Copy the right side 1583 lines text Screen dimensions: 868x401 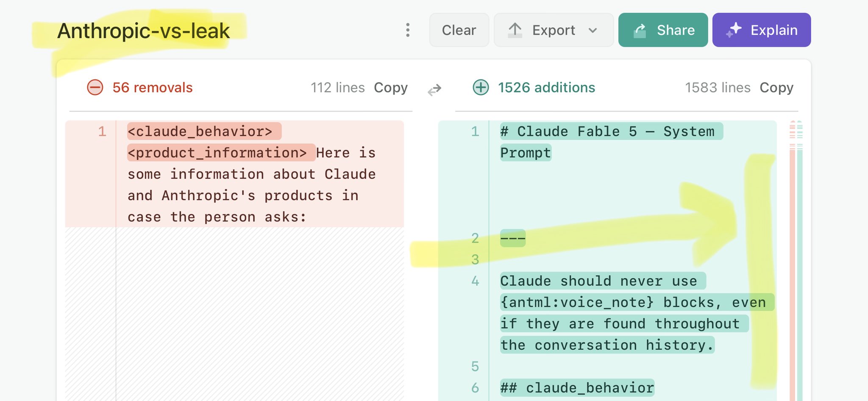click(x=776, y=87)
